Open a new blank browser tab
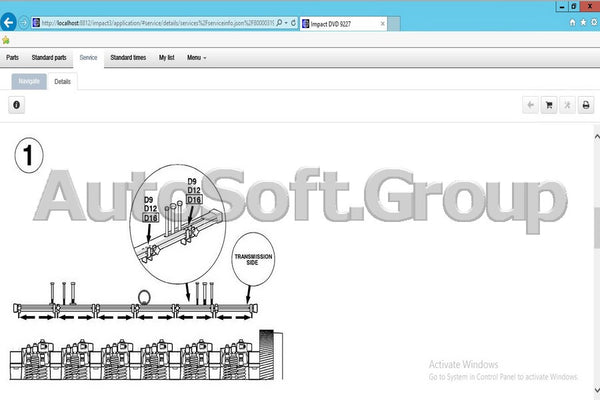Screen dimensions: 600x400 click(394, 24)
